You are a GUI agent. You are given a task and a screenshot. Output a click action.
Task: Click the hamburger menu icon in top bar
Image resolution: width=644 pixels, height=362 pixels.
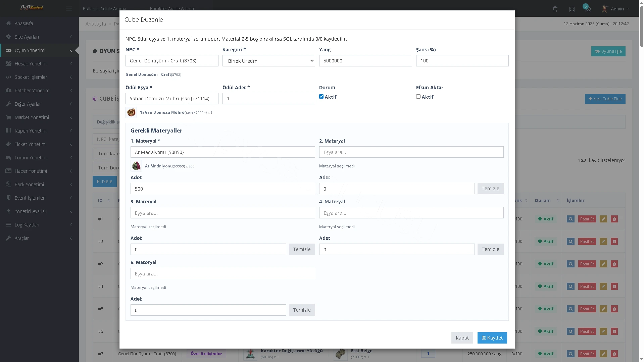[x=69, y=8]
